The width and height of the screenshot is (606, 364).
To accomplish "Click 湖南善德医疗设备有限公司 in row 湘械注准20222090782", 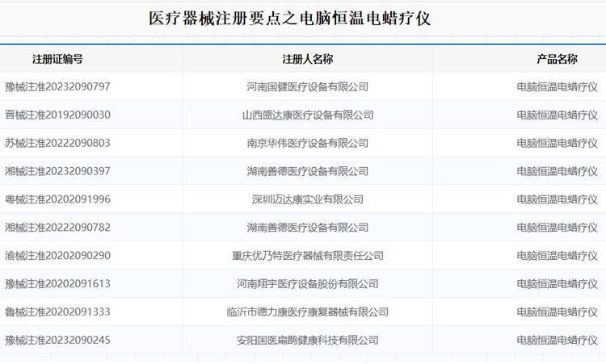I will (x=308, y=228).
